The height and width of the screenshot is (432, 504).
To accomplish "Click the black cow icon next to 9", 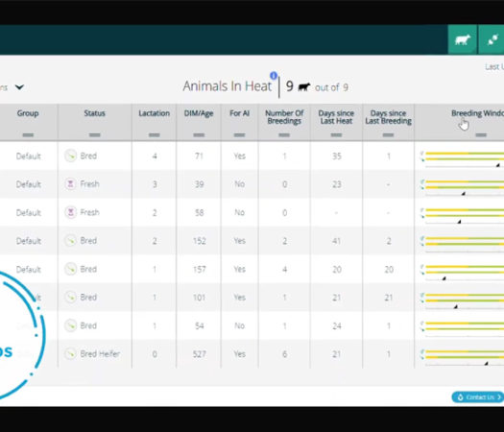I will click(x=303, y=86).
